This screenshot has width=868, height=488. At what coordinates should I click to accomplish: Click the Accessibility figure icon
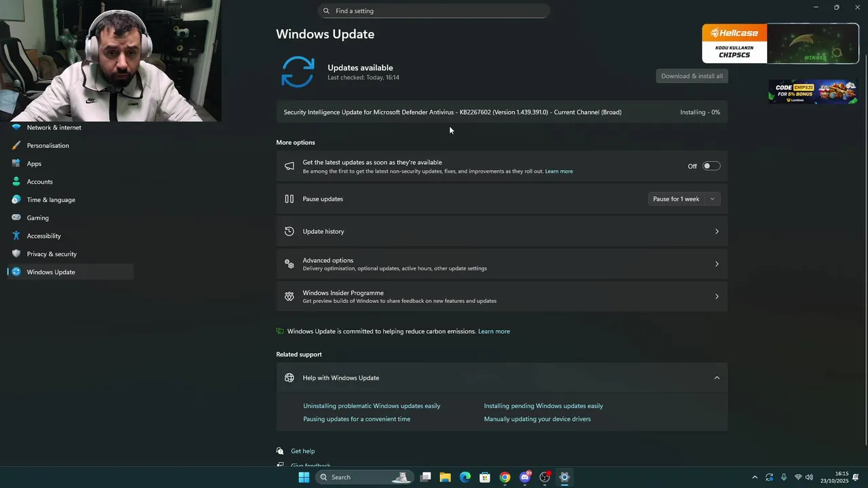[16, 236]
